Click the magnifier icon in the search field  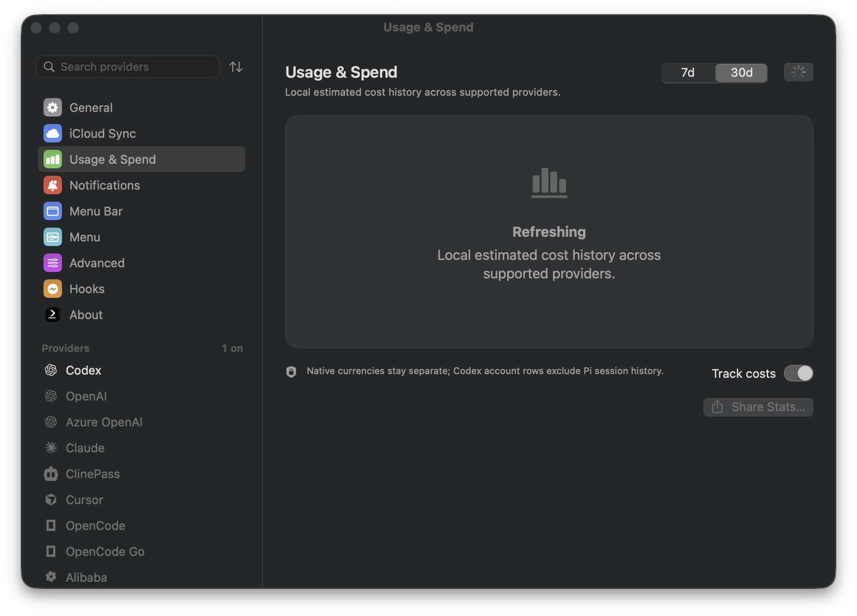tap(49, 67)
